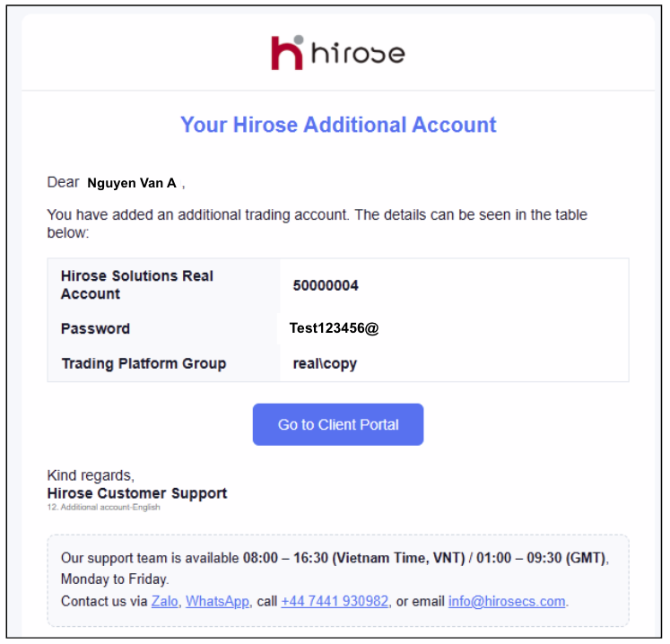The height and width of the screenshot is (644, 670).
Task: Call the +44 7441 930982 phone link
Action: 335,601
